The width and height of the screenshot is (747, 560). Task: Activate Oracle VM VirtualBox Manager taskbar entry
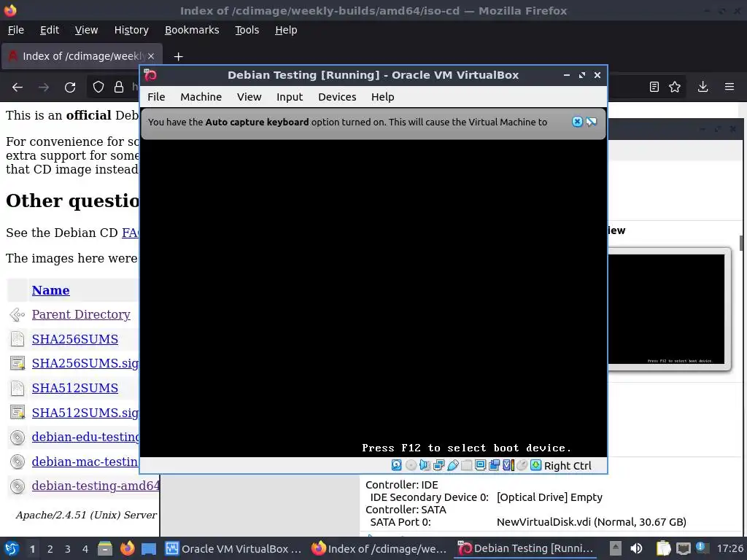233,548
